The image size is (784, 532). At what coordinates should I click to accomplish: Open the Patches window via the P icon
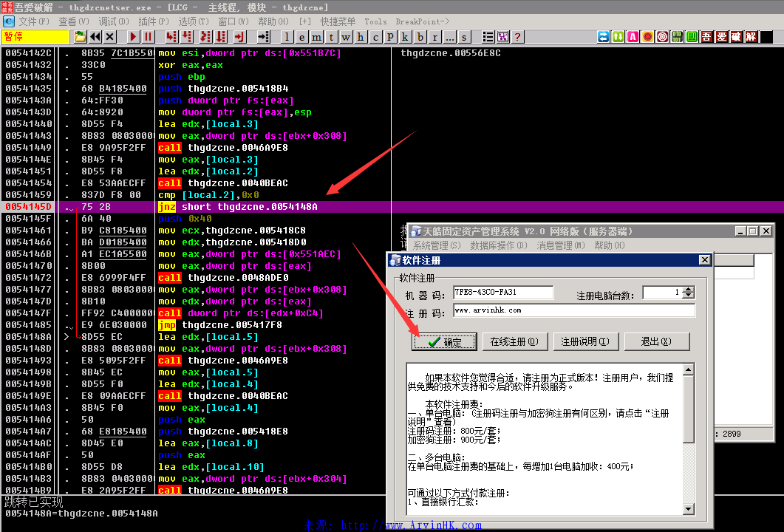click(391, 36)
